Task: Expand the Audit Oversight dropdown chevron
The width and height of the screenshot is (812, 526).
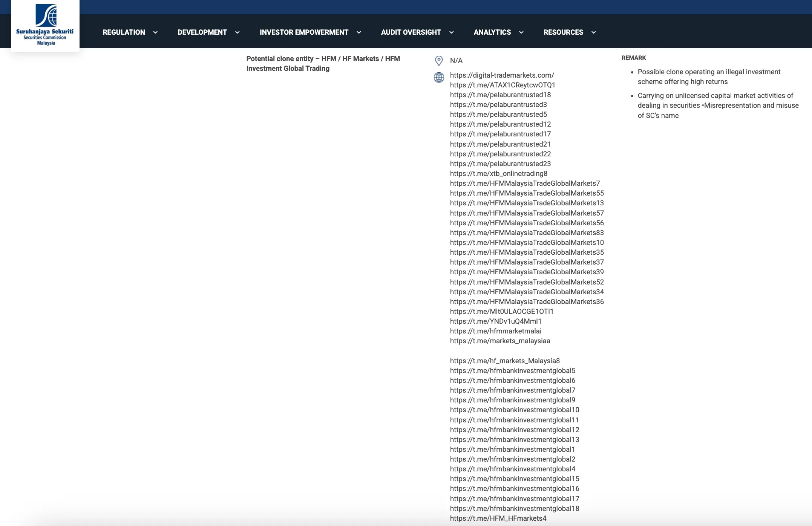Action: [x=452, y=32]
